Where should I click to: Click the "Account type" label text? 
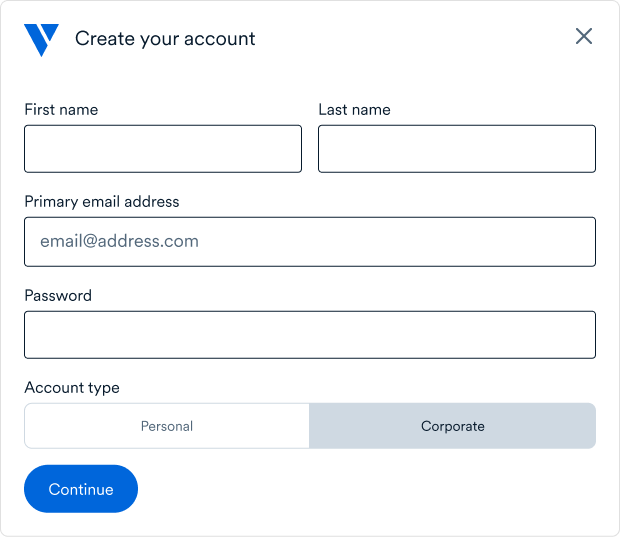[x=72, y=388]
